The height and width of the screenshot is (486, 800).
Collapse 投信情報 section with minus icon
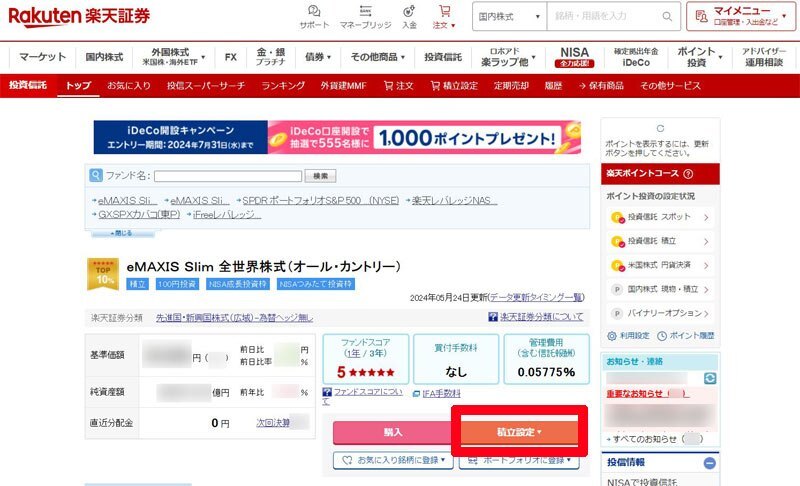tap(709, 463)
